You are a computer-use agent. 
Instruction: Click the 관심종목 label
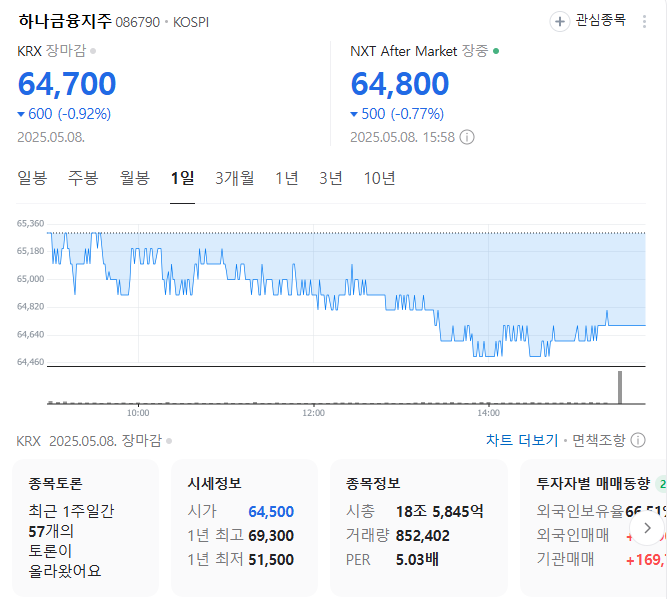600,20
